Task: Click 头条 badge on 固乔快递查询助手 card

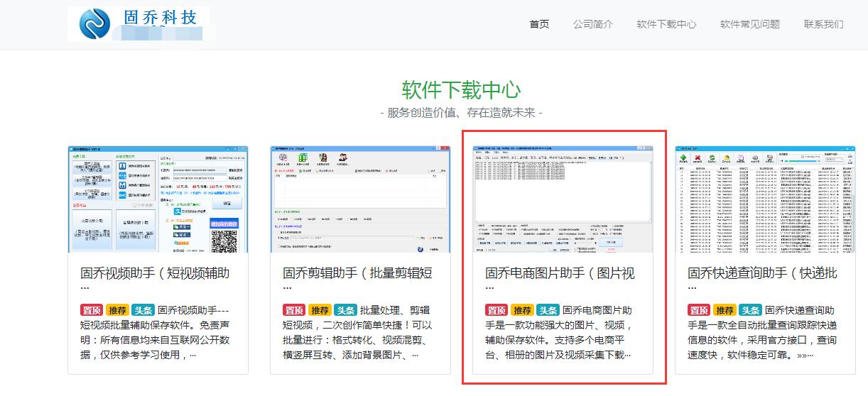Action: click(x=750, y=310)
